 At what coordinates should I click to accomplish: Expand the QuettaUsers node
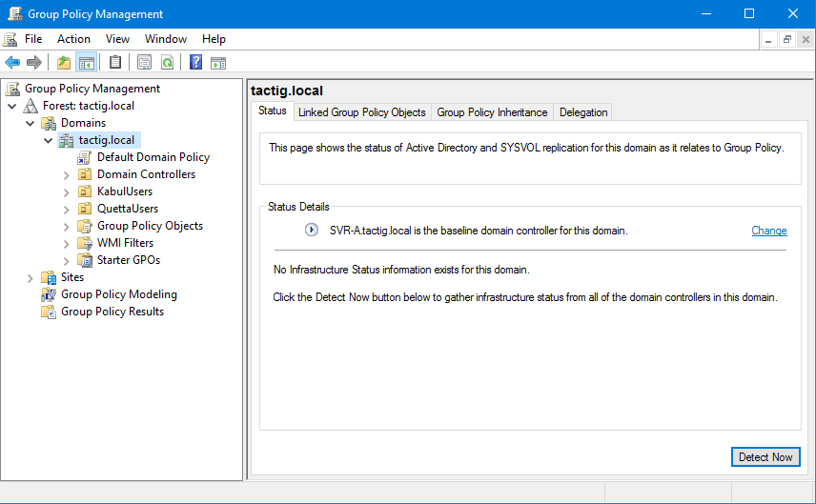pos(66,210)
